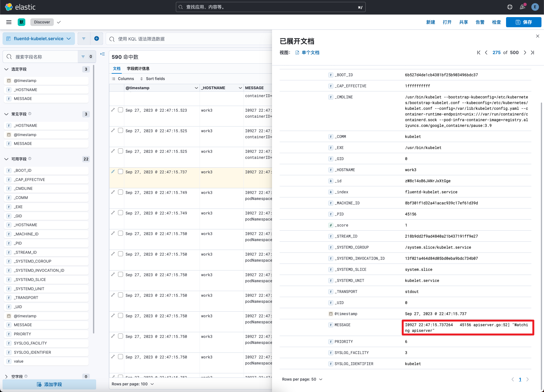Open @timestamp column header menu

point(196,88)
